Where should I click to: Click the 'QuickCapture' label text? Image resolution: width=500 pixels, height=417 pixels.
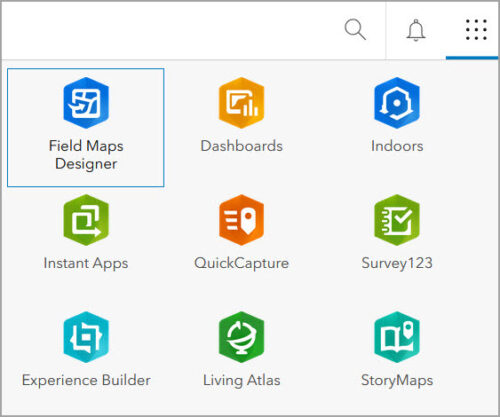coord(242,264)
